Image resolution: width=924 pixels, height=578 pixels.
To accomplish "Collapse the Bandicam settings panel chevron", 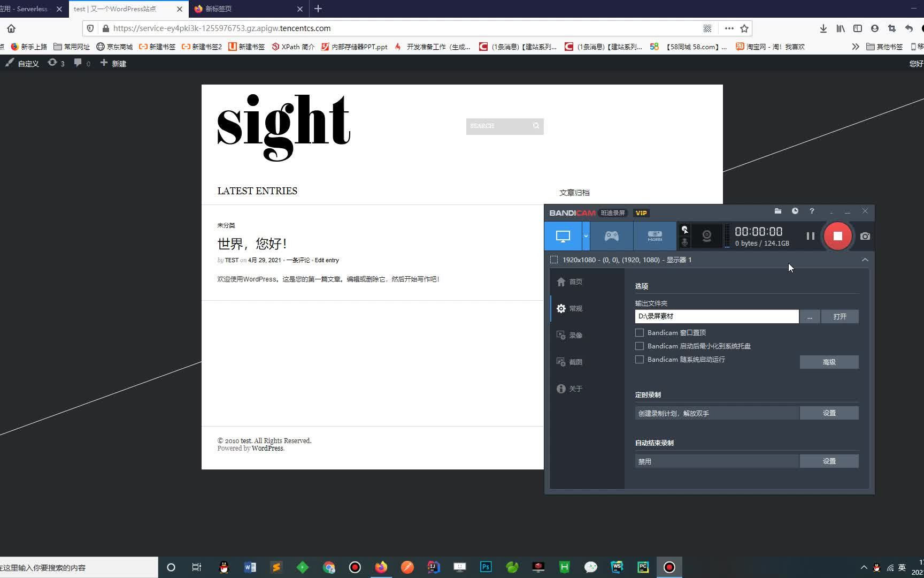I will click(865, 260).
